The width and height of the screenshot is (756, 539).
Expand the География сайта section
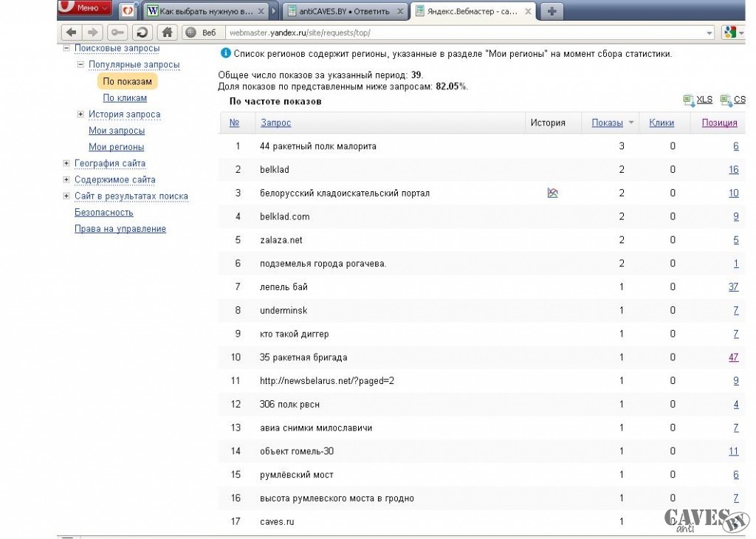coord(66,163)
